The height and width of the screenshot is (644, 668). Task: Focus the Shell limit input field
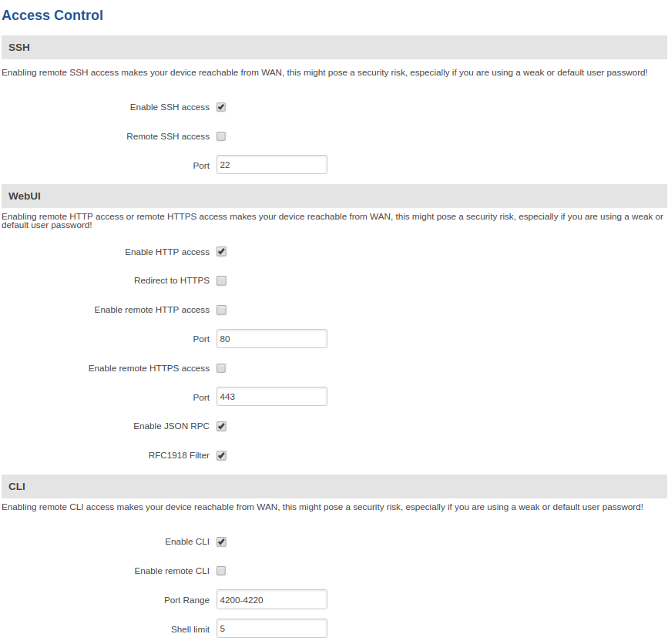pyautogui.click(x=271, y=629)
